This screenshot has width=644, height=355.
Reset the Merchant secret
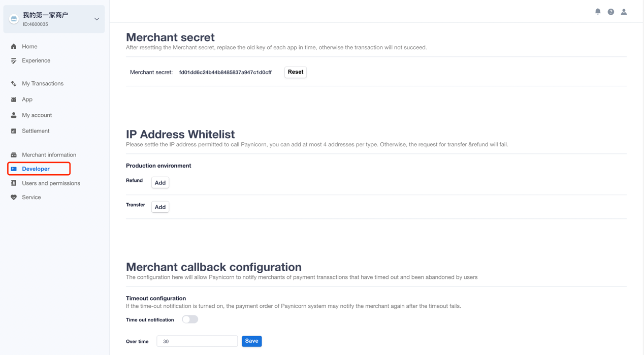(x=296, y=72)
